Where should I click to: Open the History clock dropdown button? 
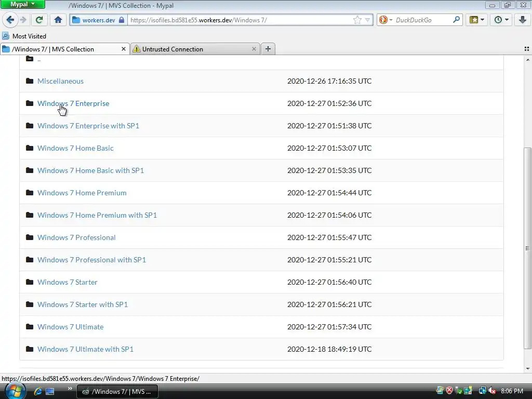(501, 20)
